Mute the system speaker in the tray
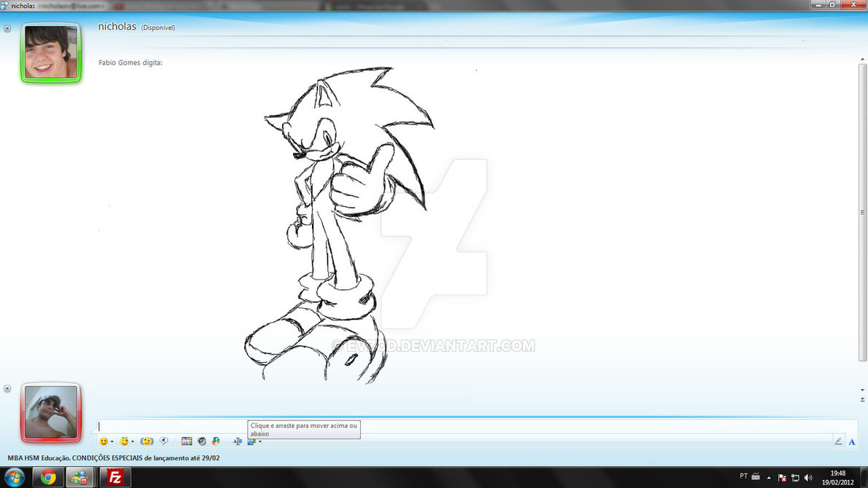The width and height of the screenshot is (868, 488). pyautogui.click(x=808, y=478)
